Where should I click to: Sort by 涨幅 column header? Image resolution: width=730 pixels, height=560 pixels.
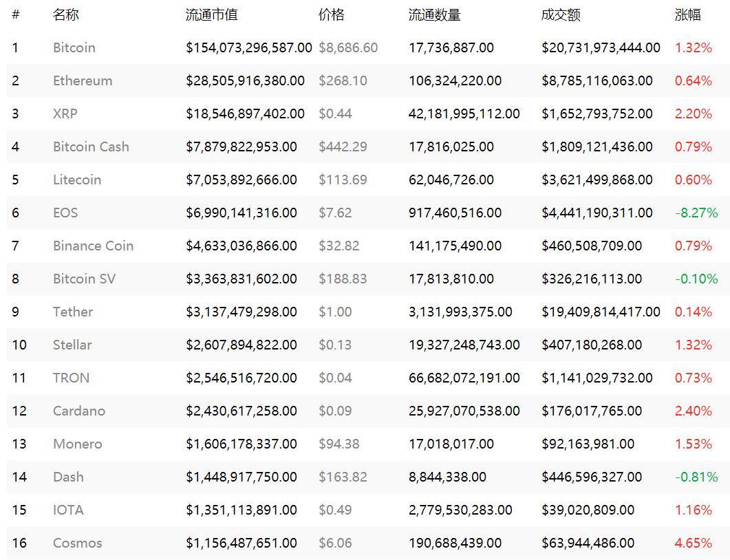tap(687, 15)
